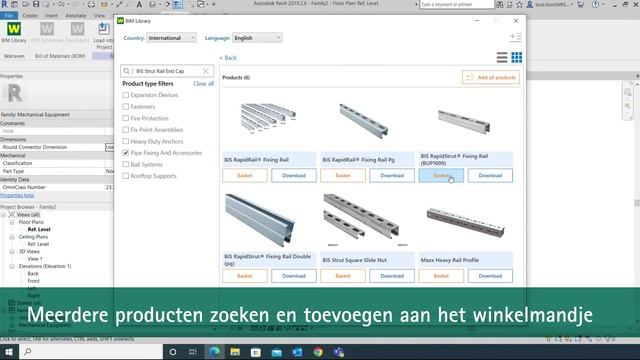Open Autodesk App Store cart icon
640x360 pixels.
(580, 4)
